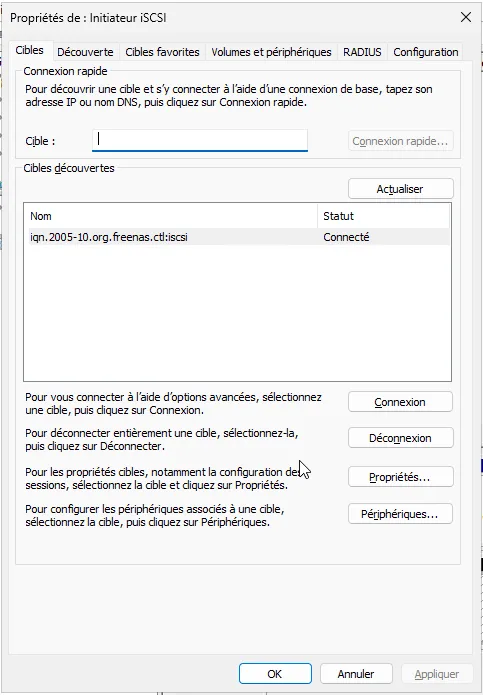Click the Statut column header

[383, 216]
